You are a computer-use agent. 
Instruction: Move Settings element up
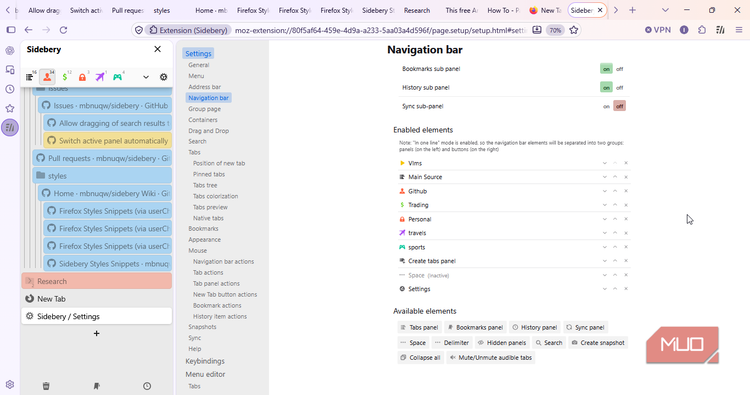[615, 289]
